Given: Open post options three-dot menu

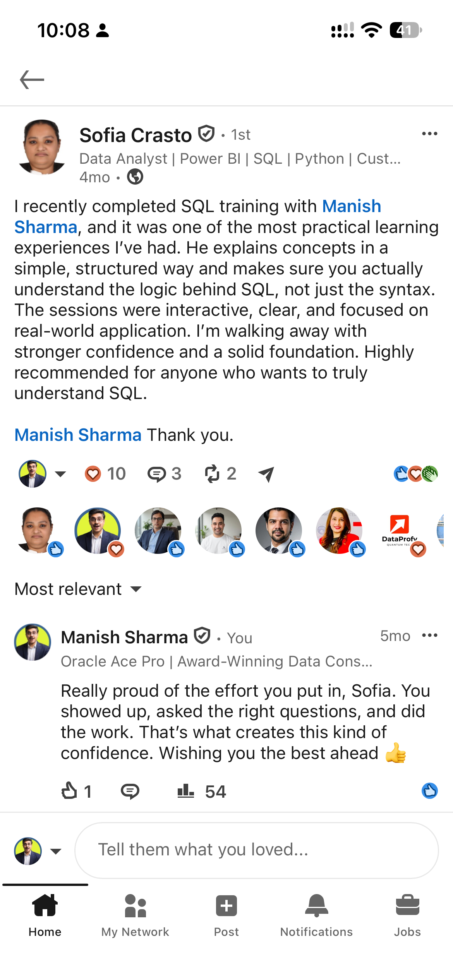Looking at the screenshot, I should (429, 134).
